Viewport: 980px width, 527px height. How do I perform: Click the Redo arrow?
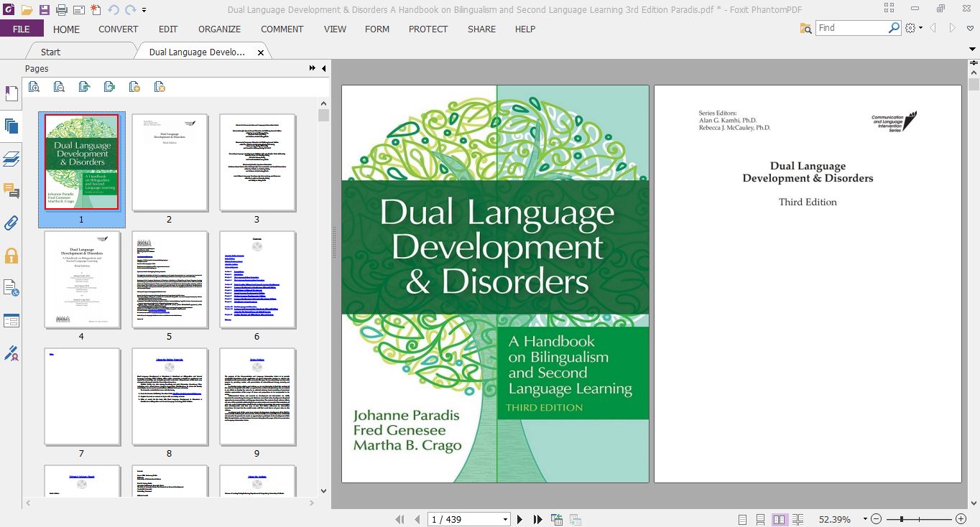coord(130,10)
